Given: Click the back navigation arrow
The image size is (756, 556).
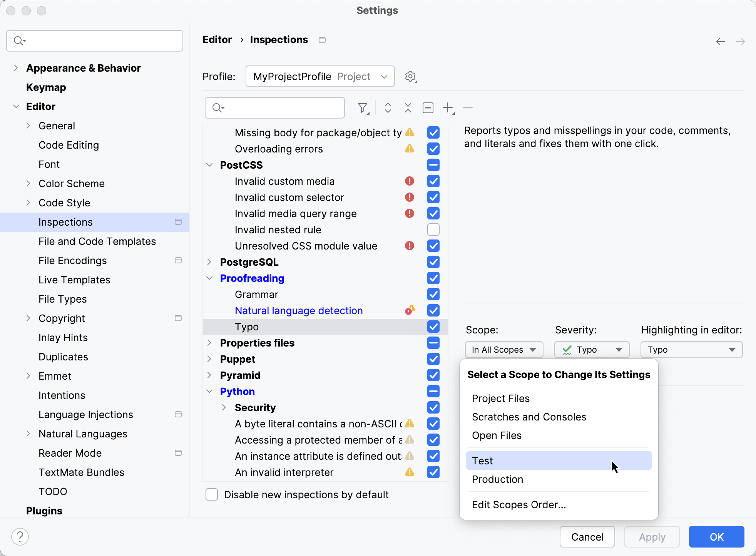Looking at the screenshot, I should point(720,41).
